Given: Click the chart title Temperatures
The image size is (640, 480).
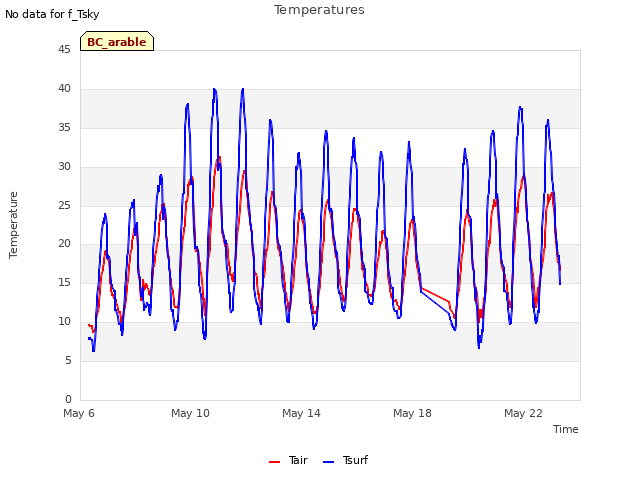Looking at the screenshot, I should [319, 10].
